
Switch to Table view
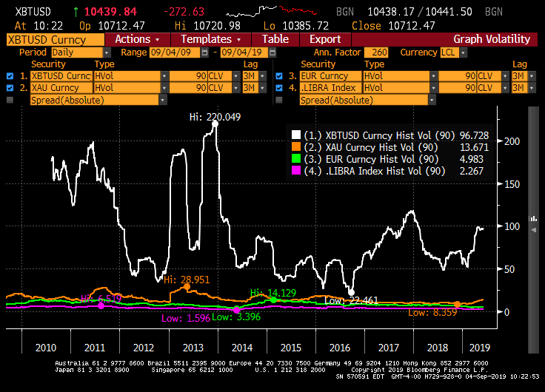pyautogui.click(x=275, y=39)
